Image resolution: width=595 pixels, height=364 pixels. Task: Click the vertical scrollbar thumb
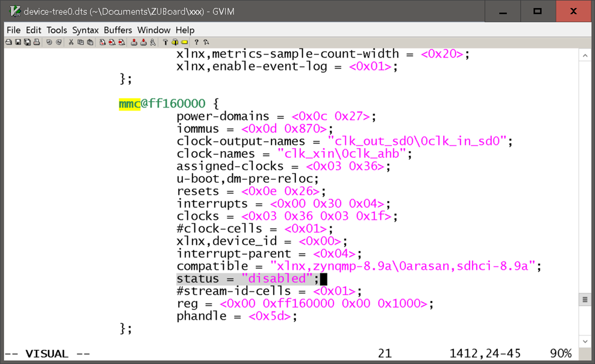click(585, 299)
